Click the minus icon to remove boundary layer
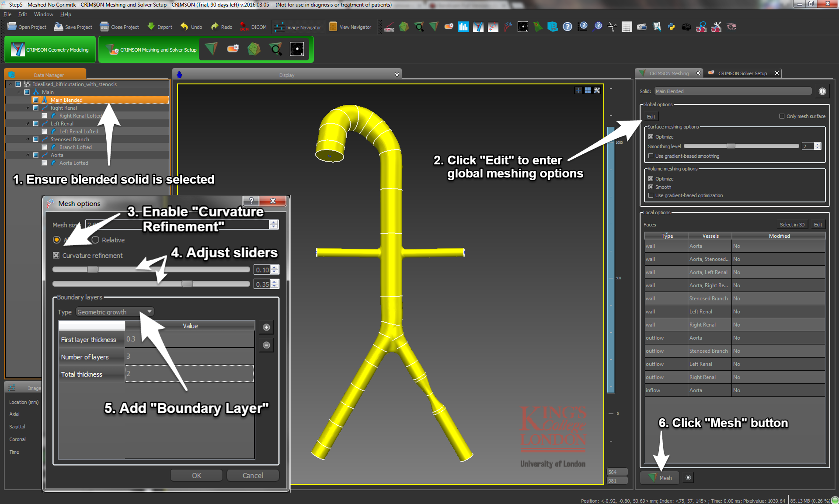This screenshot has width=839, height=504. (x=266, y=345)
